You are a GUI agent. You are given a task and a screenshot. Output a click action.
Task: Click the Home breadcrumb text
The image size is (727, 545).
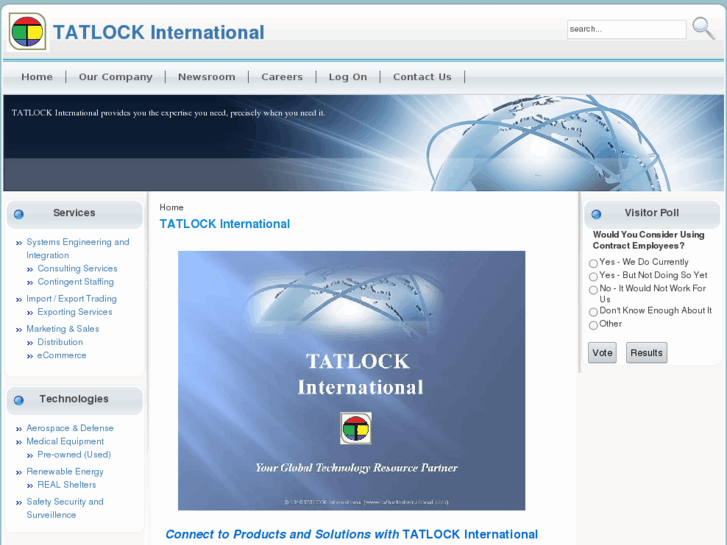171,207
